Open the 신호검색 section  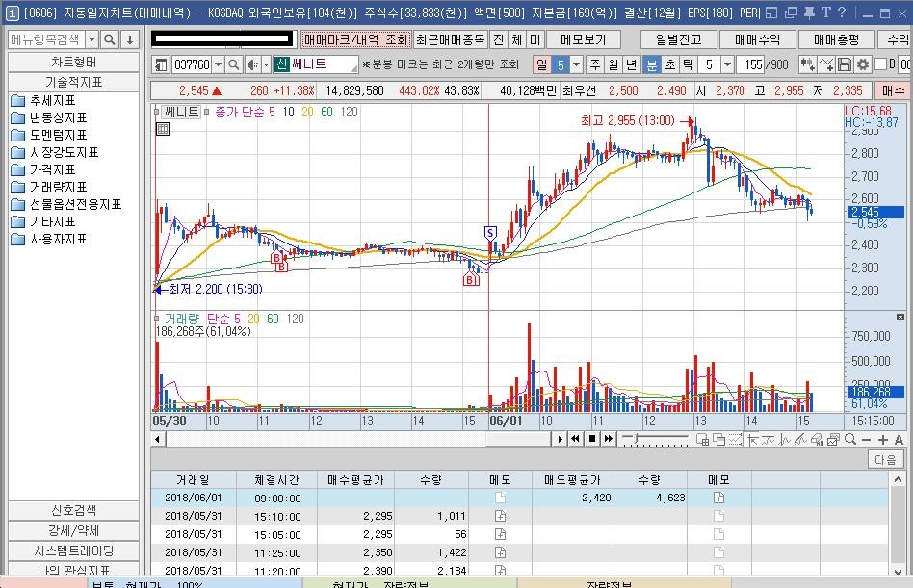73,510
